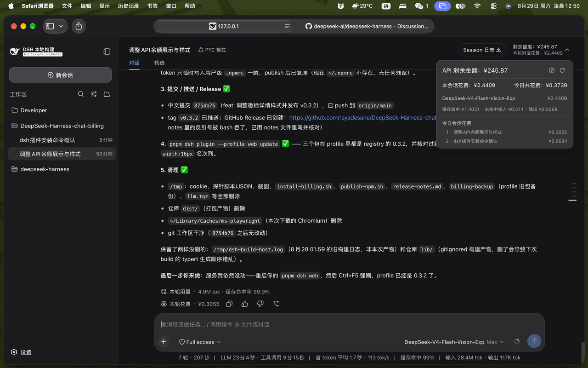The image size is (588, 368).
Task: Open the DeepSeek-V4-Flash-Vision-Exp model selector
Action: click(454, 342)
